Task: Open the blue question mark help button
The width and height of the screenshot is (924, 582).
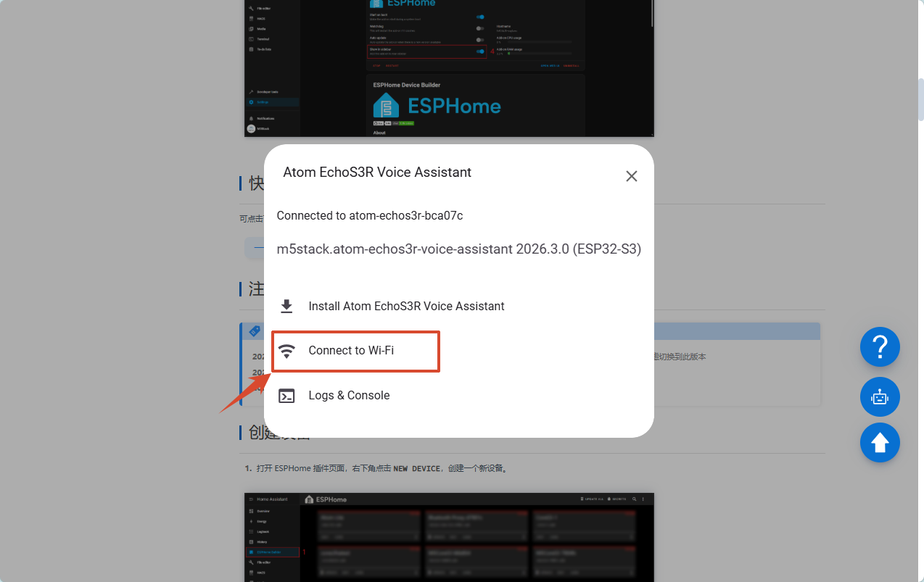Action: (x=880, y=346)
